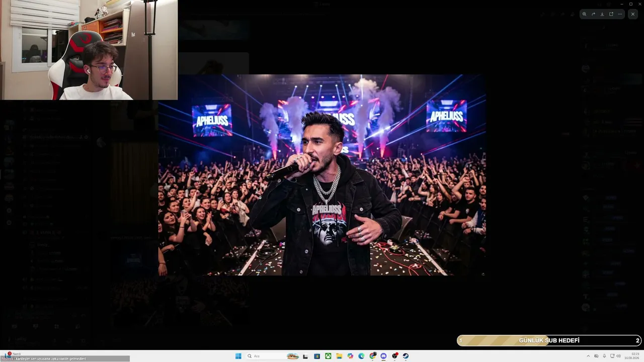
Task: Switch to Discord on the taskbar
Action: 383,356
